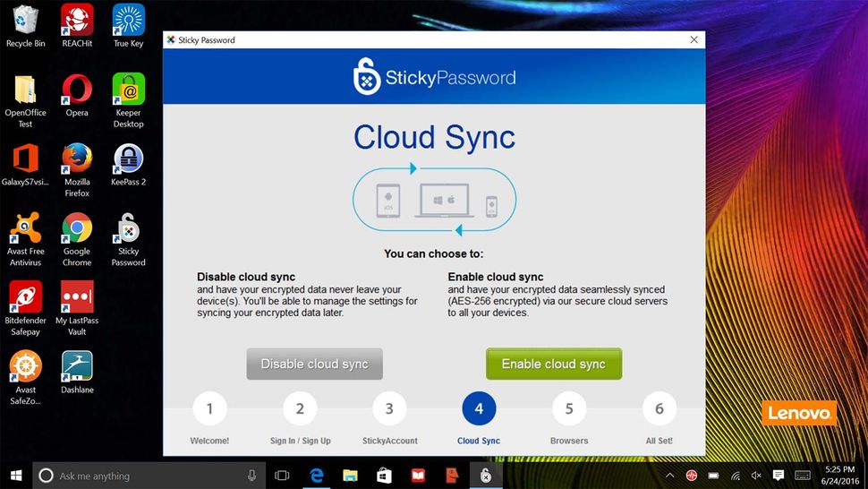
Task: Open the KeePass 2 shortcut
Action: 129,165
